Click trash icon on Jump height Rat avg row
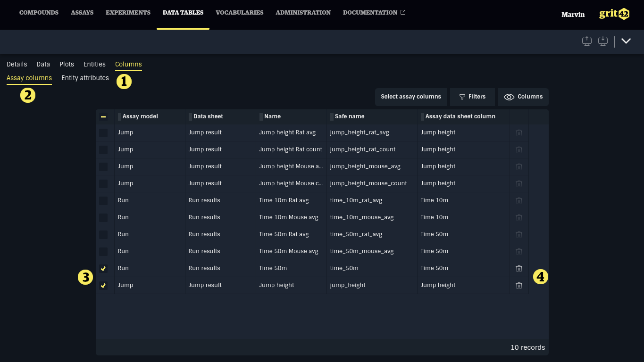This screenshot has height=362, width=644. [x=519, y=133]
